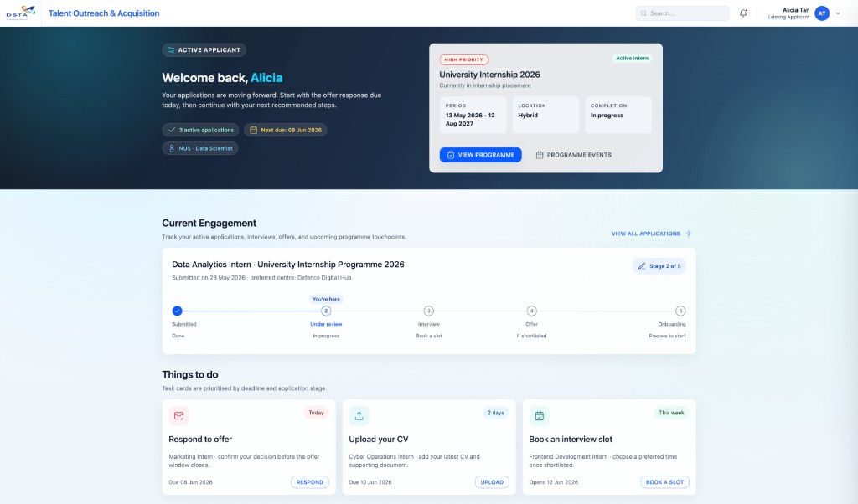Expand the Alicia Tan account menu chevron
Viewport: 858px width, 504px height.
coord(838,13)
